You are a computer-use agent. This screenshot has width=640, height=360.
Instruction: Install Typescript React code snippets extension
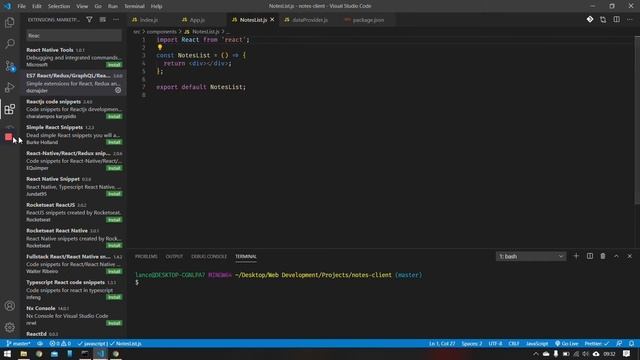click(x=114, y=297)
